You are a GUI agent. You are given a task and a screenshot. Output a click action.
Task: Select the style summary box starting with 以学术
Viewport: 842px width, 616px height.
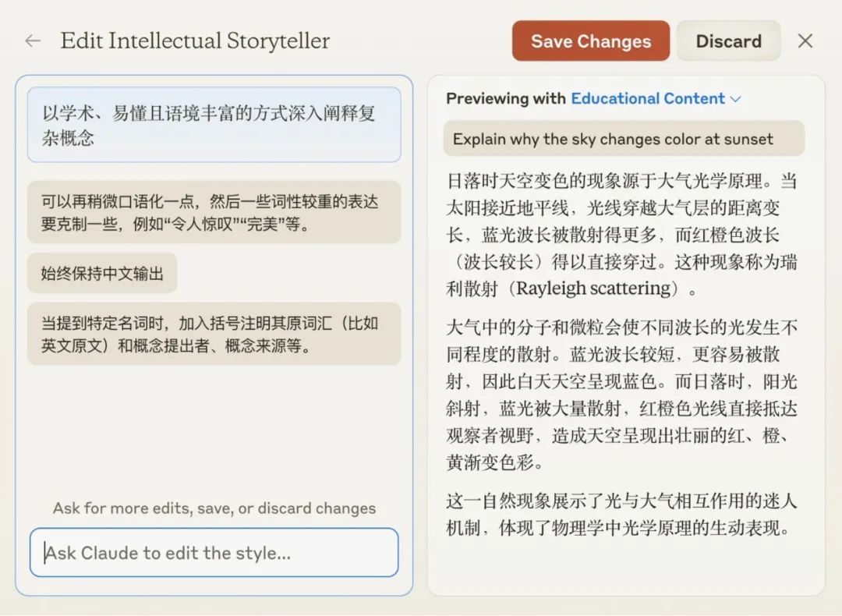[x=214, y=125]
